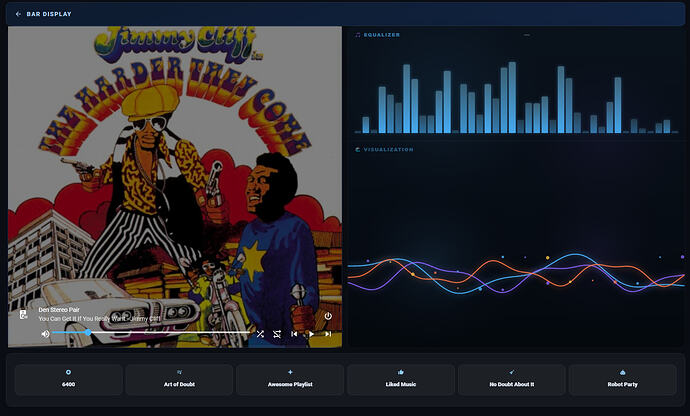Open the No Doubt About It card
The height and width of the screenshot is (416, 690).
pos(512,379)
